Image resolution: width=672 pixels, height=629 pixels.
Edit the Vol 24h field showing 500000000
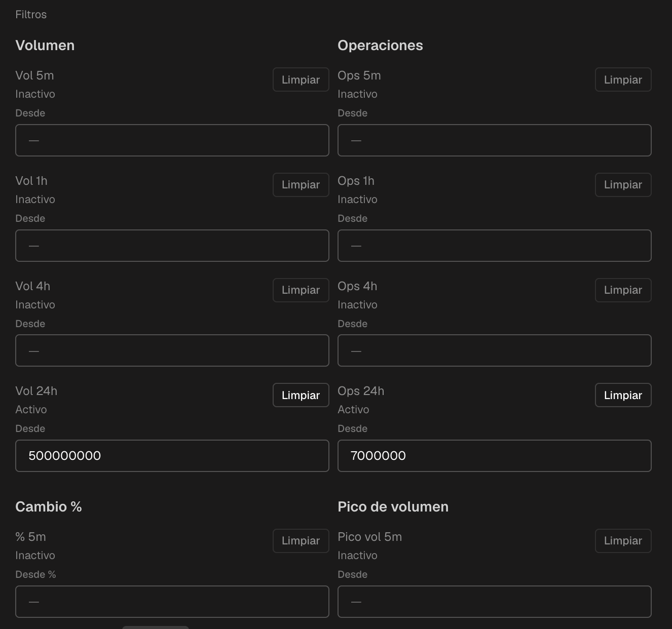click(x=172, y=456)
